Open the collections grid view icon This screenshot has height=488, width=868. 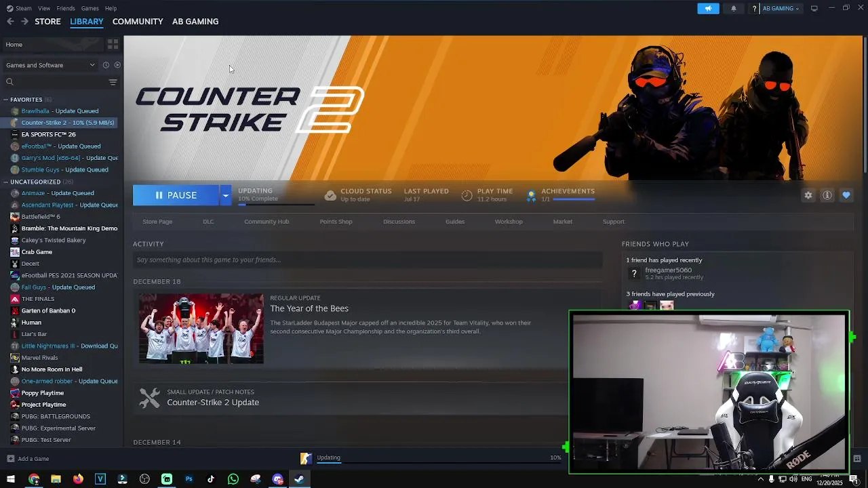point(113,44)
